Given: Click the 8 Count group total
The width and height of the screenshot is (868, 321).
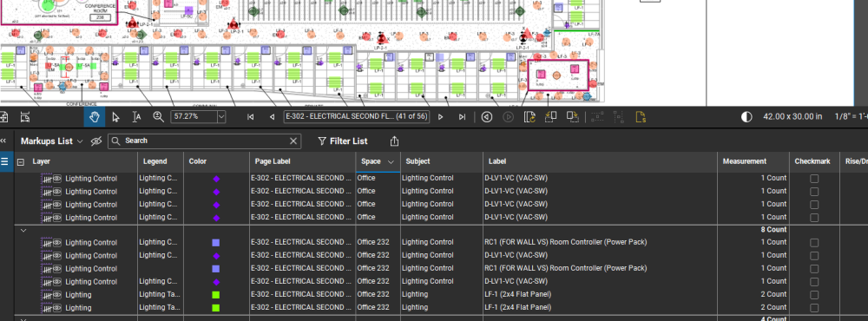Looking at the screenshot, I should click(x=774, y=230).
